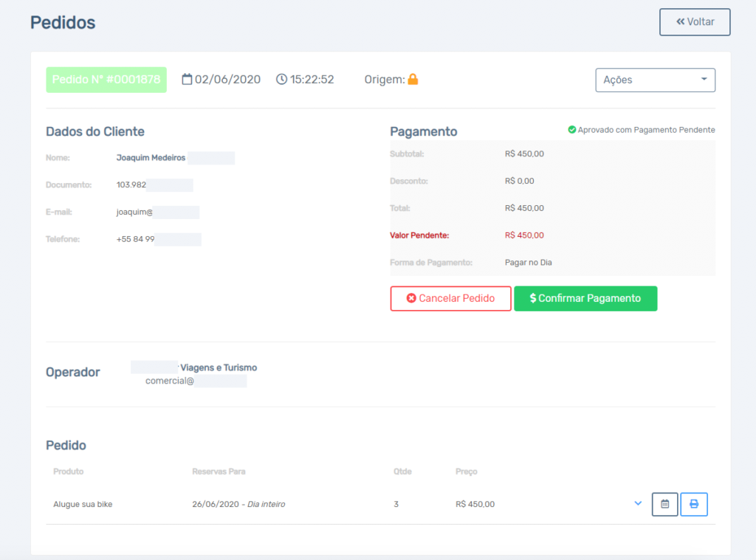Click the clock icon beside 15:22:52
The image size is (756, 560).
(281, 79)
